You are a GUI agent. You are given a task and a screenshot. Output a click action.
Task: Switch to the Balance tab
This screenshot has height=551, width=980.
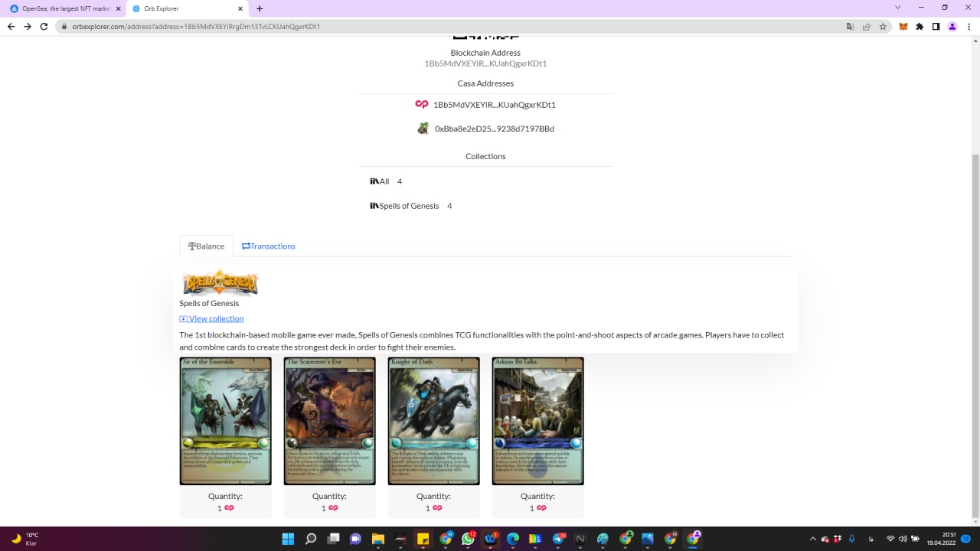(x=207, y=246)
